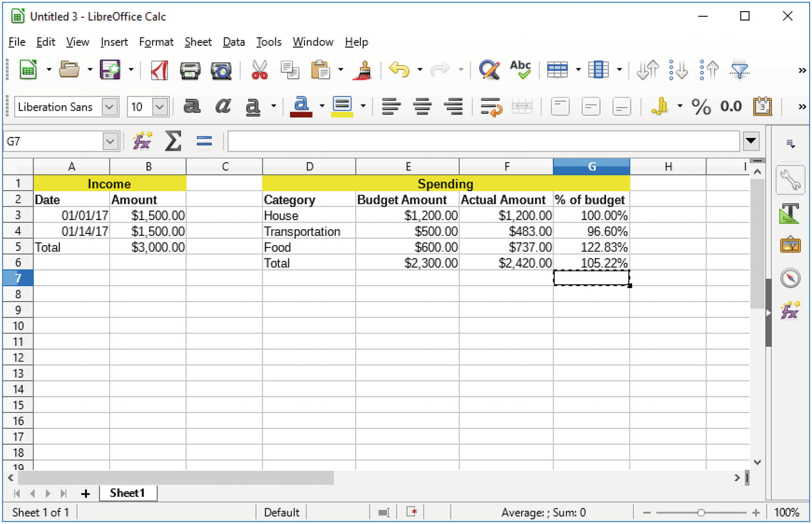Select column G header
Screen dimensions: 812x524
pyautogui.click(x=591, y=166)
